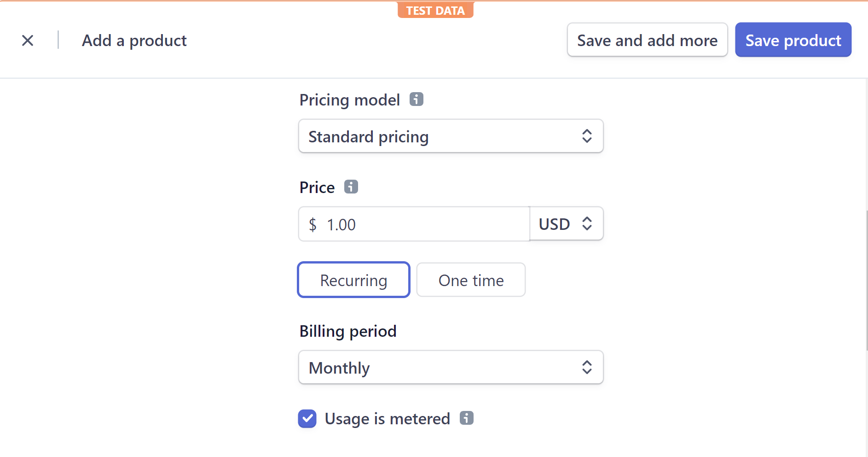
Task: Click the chevron on the Standard pricing selector
Action: (587, 136)
